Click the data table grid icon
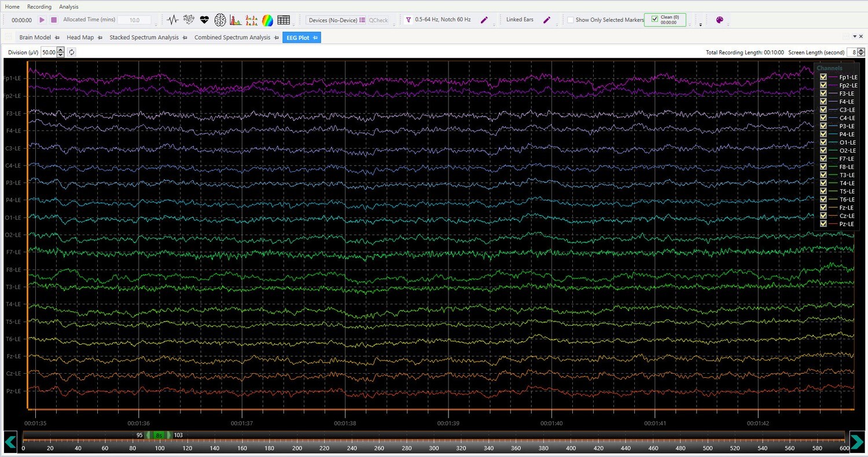Image resolution: width=868 pixels, height=457 pixels. (x=284, y=20)
